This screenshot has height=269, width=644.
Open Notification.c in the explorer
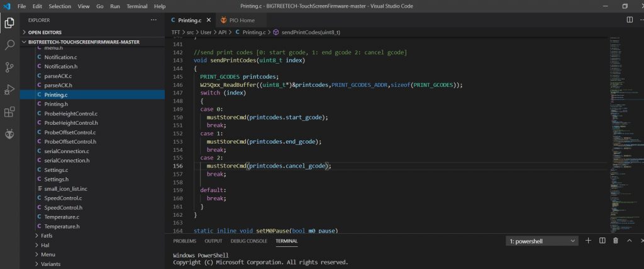(x=92, y=57)
